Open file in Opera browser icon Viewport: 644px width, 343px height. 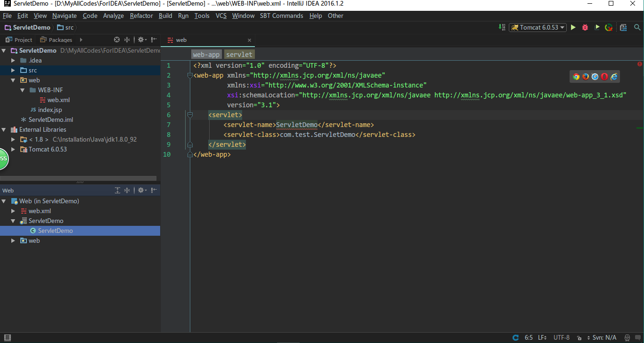point(604,77)
